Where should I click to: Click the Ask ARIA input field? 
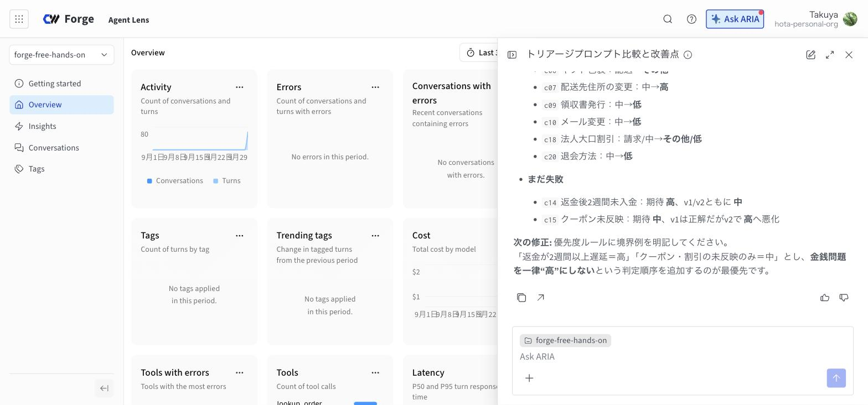tap(683, 357)
